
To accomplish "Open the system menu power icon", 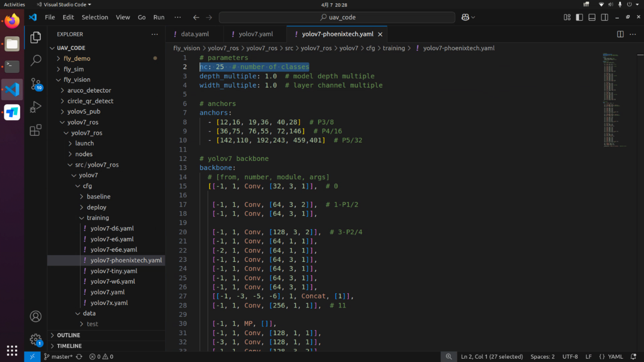I will [x=630, y=5].
